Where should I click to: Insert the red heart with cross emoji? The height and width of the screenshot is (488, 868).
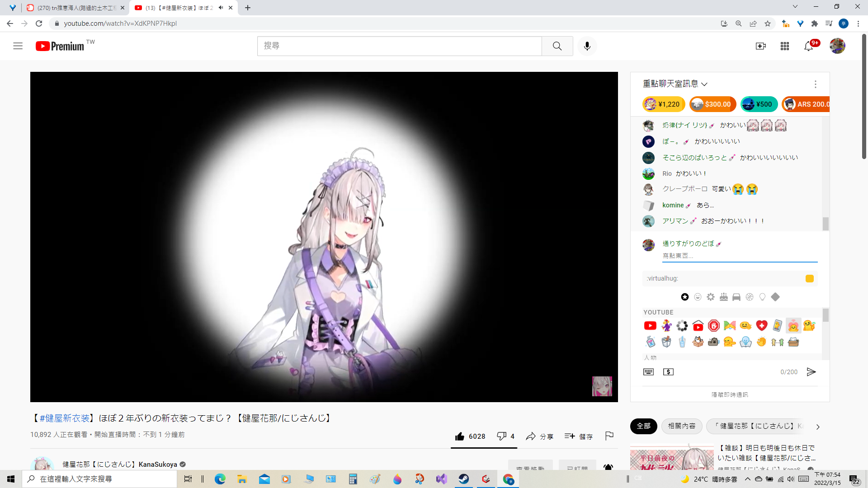(762, 325)
